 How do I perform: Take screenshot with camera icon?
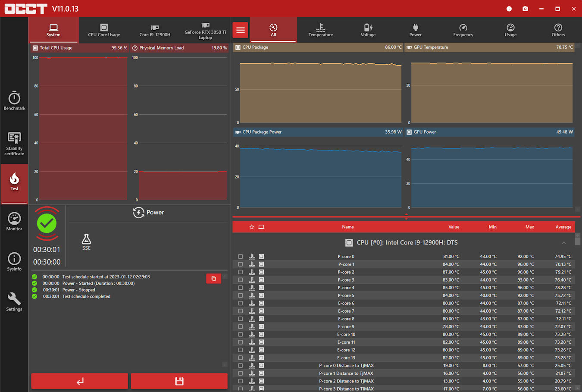click(x=525, y=9)
